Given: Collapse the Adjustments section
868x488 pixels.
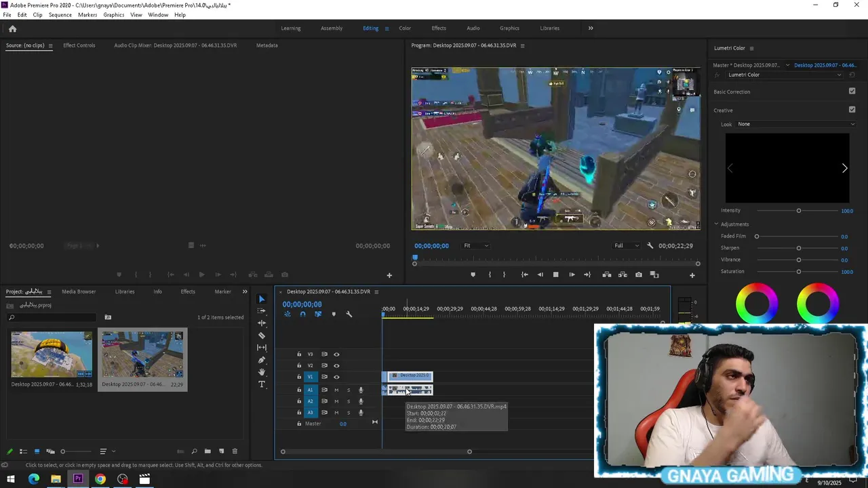Looking at the screenshot, I should click(x=716, y=224).
